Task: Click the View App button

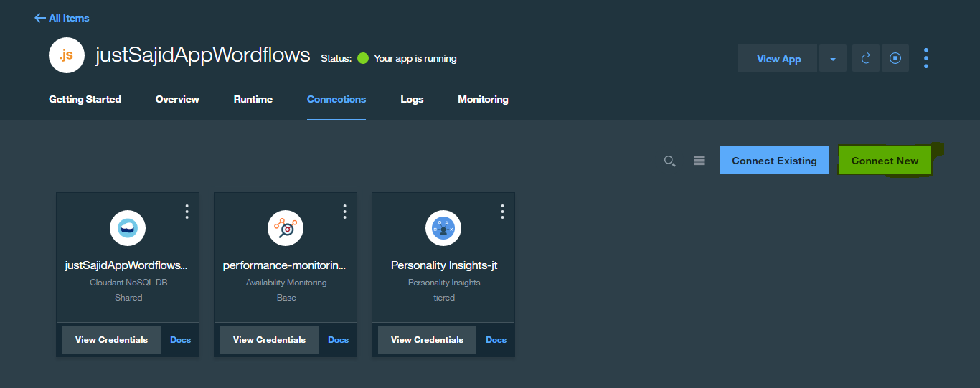Action: click(778, 59)
